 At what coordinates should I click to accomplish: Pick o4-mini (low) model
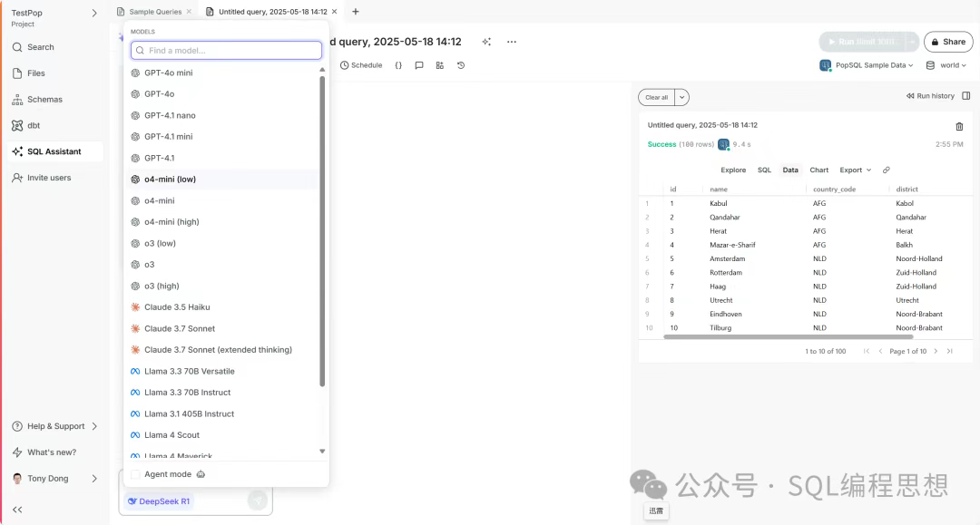170,180
